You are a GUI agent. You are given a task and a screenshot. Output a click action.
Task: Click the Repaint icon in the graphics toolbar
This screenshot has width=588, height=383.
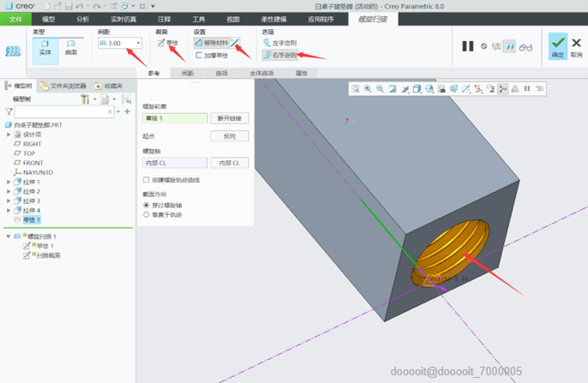[393, 89]
